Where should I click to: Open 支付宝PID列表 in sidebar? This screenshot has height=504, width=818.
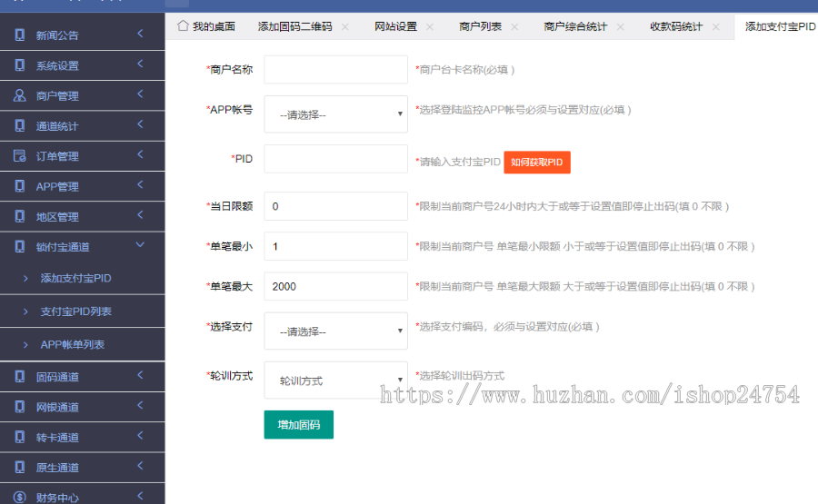(75, 311)
